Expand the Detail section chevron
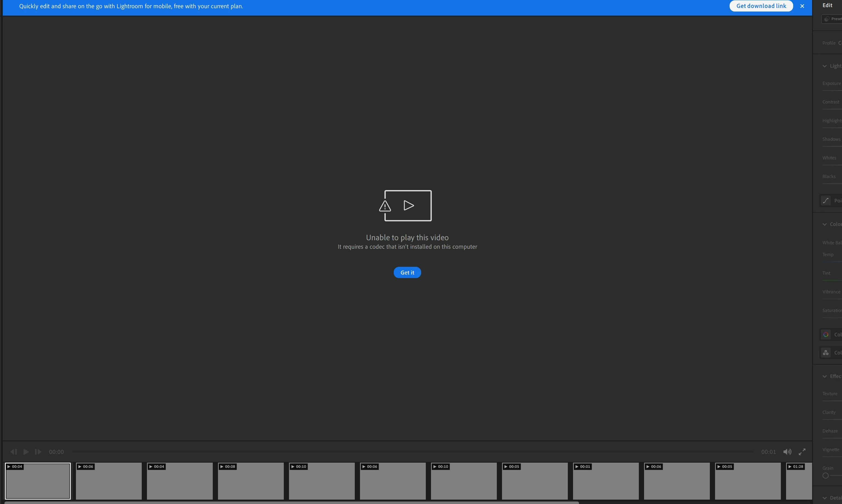Image resolution: width=842 pixels, height=504 pixels. (x=825, y=498)
